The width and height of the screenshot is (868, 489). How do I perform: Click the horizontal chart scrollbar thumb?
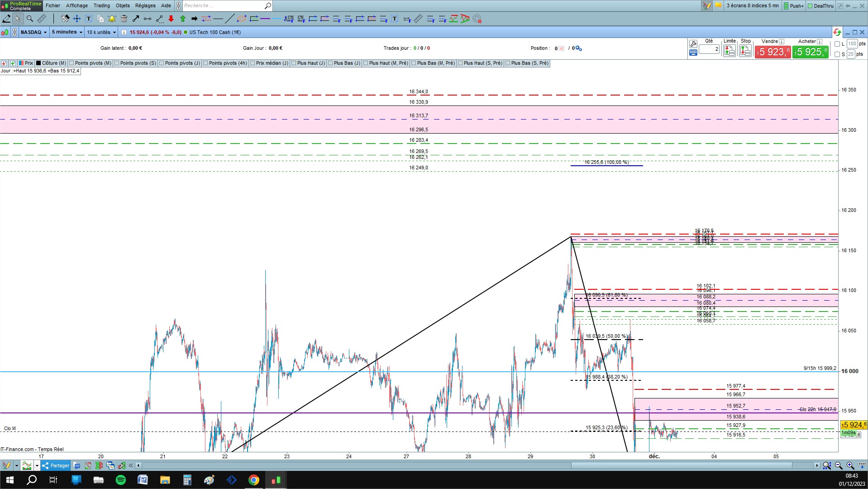tap(682, 465)
